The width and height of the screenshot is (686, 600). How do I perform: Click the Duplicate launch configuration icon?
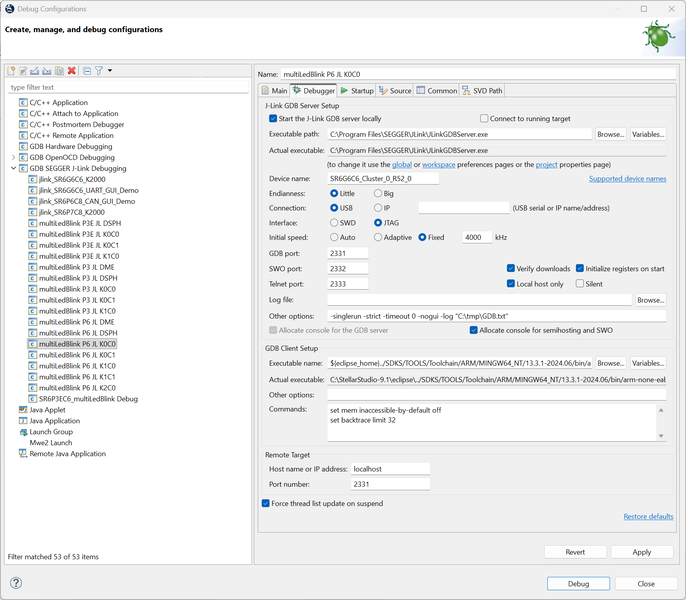click(59, 70)
